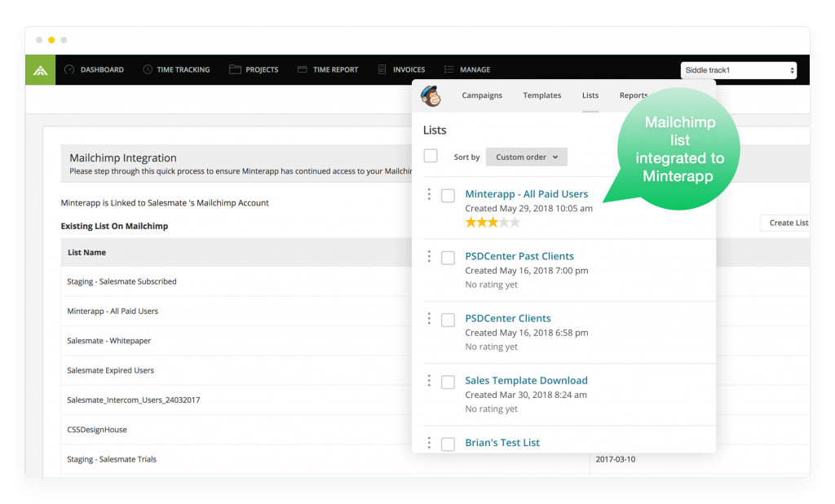Click the Mailchimp Integration heading
The image size is (835, 504).
click(x=123, y=157)
